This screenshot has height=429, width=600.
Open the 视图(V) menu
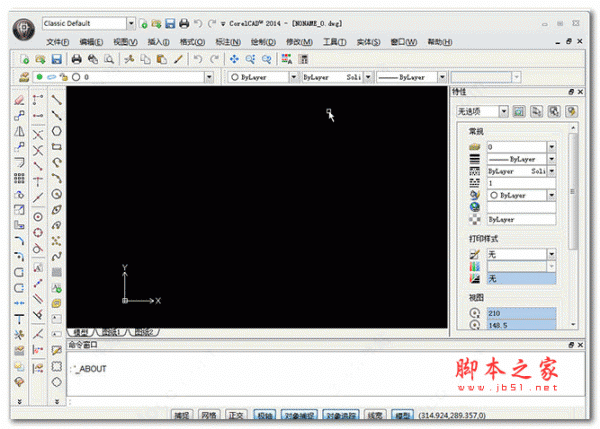pyautogui.click(x=126, y=42)
